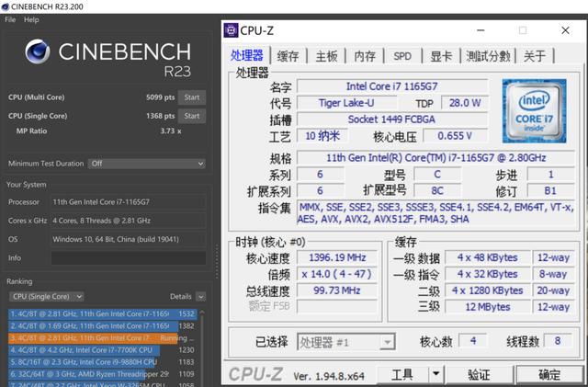Open the Minimum Test Duration dropdown
The width and height of the screenshot is (588, 387).
click(x=147, y=164)
